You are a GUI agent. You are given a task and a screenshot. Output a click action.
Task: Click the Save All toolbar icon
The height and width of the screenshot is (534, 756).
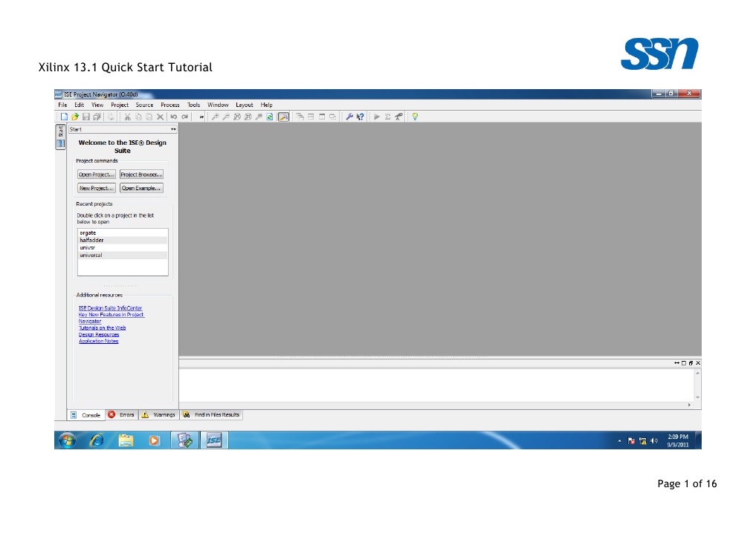(97, 117)
